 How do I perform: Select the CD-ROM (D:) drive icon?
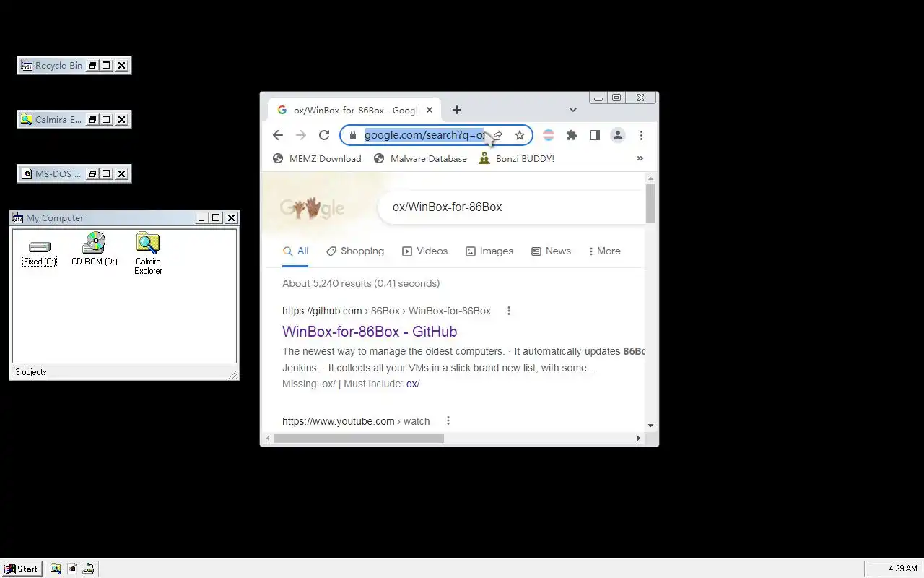pos(95,249)
